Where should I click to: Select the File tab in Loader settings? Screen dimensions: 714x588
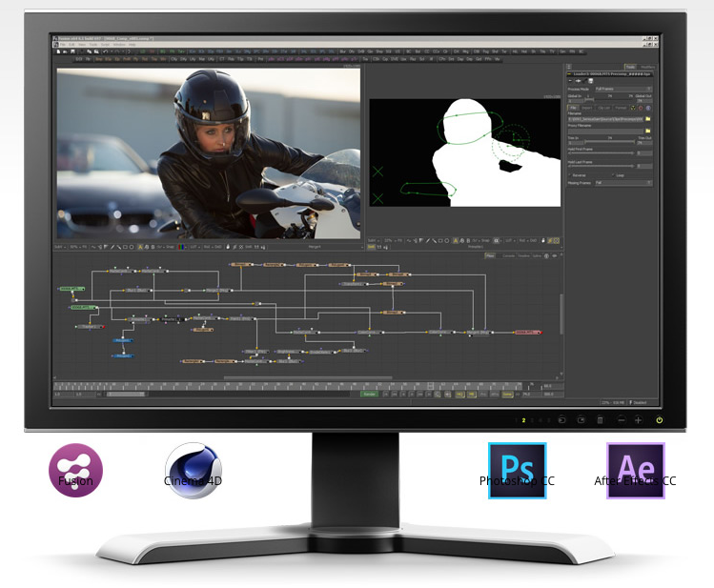tap(573, 108)
